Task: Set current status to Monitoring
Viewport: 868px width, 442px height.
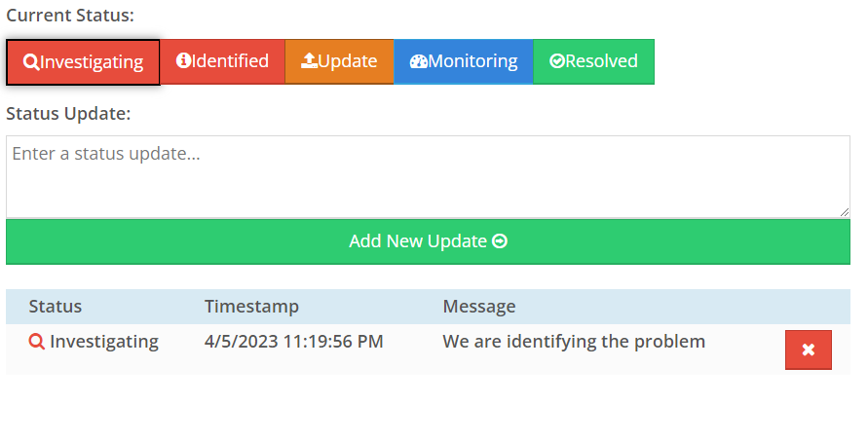Action: click(464, 61)
